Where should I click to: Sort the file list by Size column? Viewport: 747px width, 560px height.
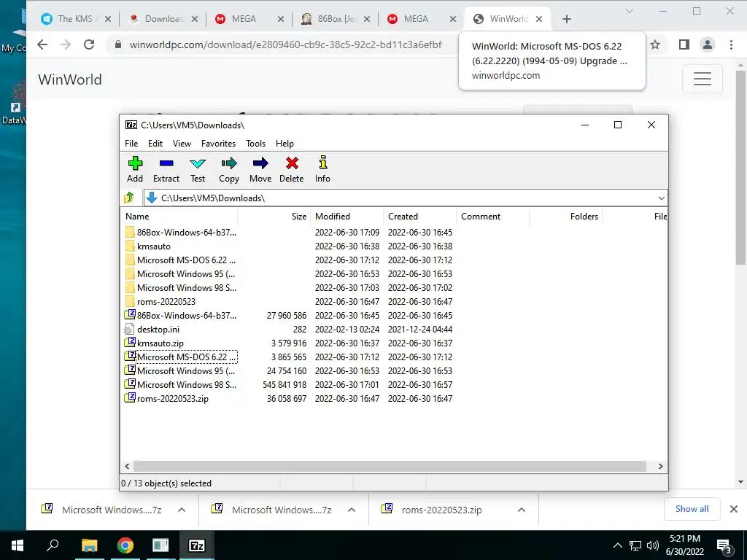pyautogui.click(x=274, y=216)
